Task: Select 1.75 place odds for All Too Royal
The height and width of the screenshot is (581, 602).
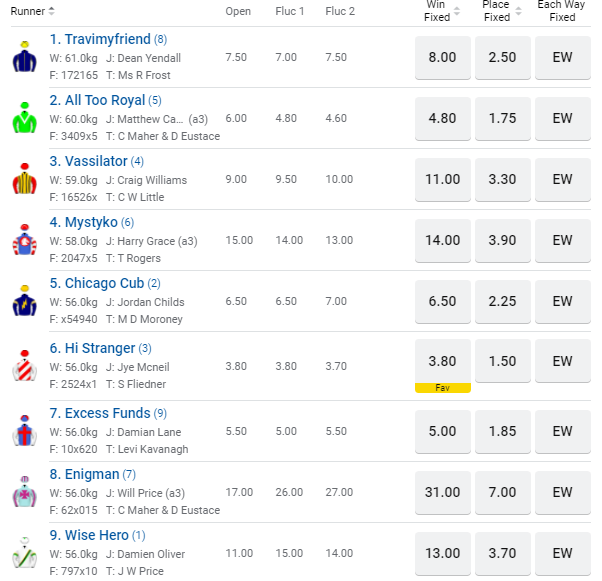Action: coord(502,119)
